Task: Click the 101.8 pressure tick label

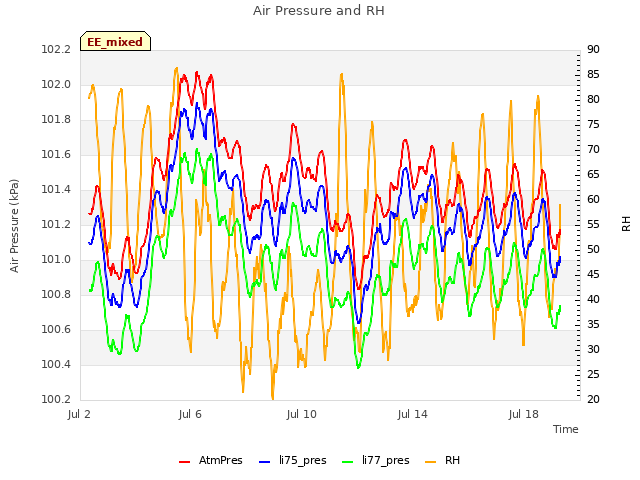Action: tap(56, 120)
